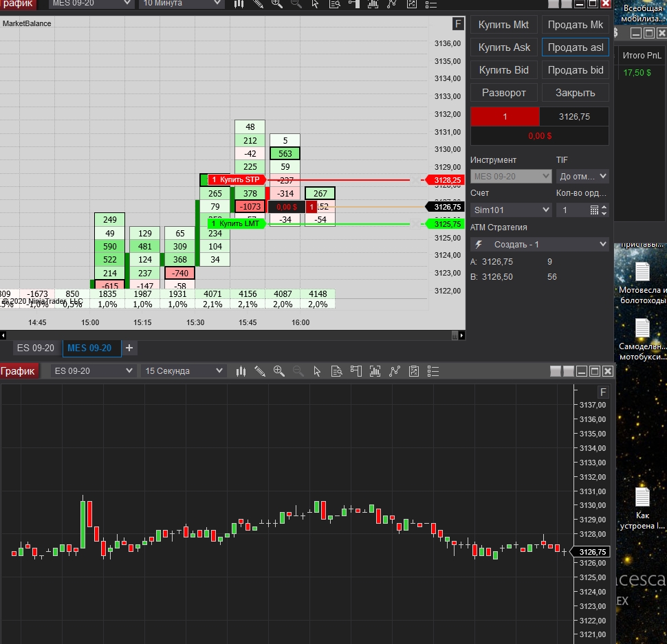This screenshot has width=667, height=644.
Task: Click right arrow of MES chart scrollbar
Action: [462, 335]
